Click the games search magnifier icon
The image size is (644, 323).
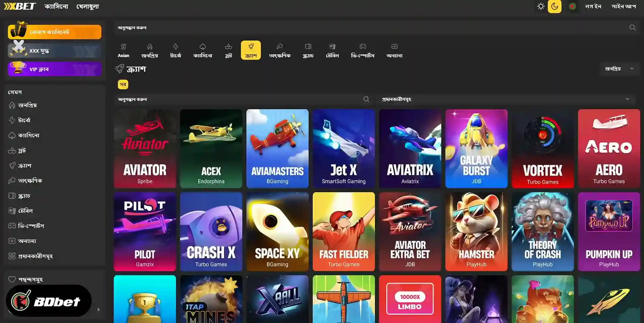point(366,99)
